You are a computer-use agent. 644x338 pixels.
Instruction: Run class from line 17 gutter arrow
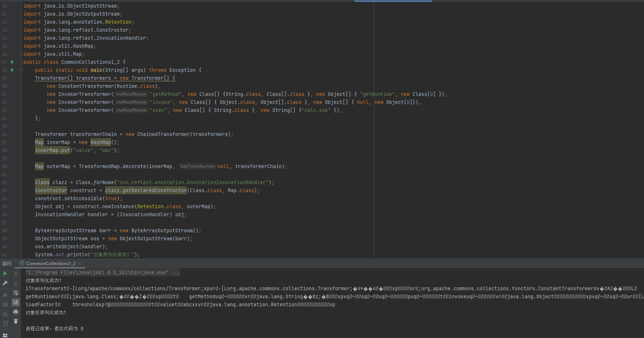pos(12,62)
